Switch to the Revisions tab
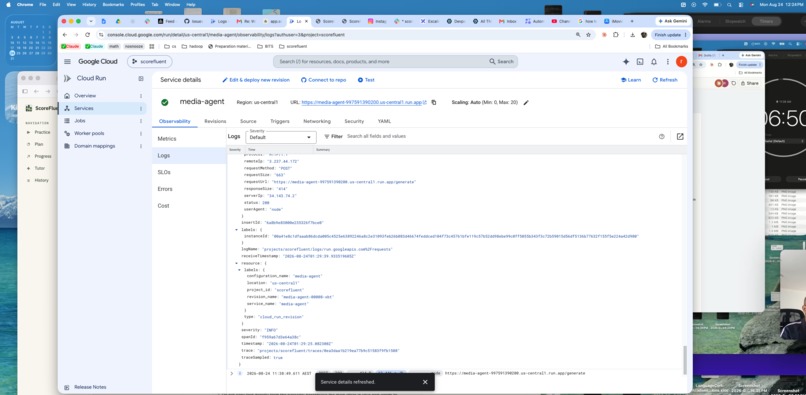806x395 pixels. click(x=215, y=121)
